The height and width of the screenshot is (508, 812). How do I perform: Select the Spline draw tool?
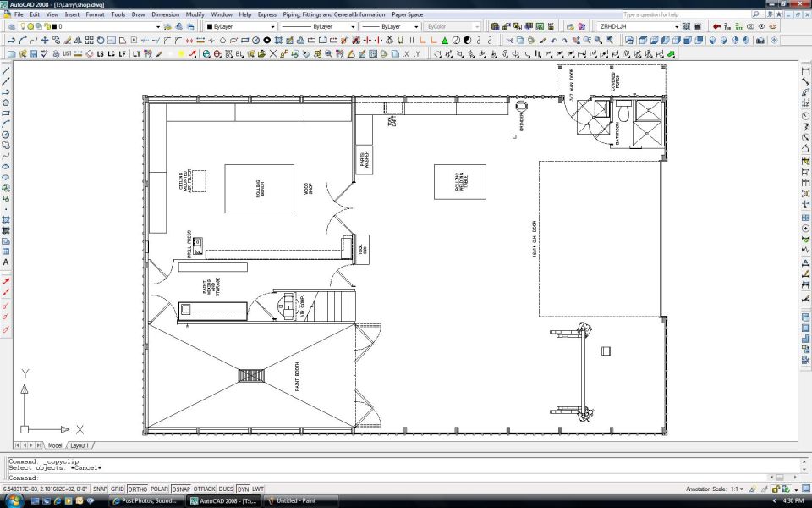point(6,156)
